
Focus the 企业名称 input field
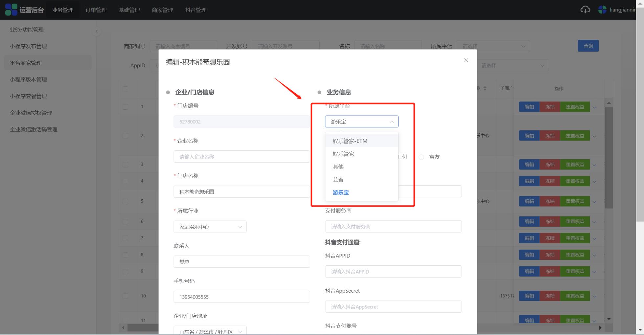pyautogui.click(x=241, y=157)
